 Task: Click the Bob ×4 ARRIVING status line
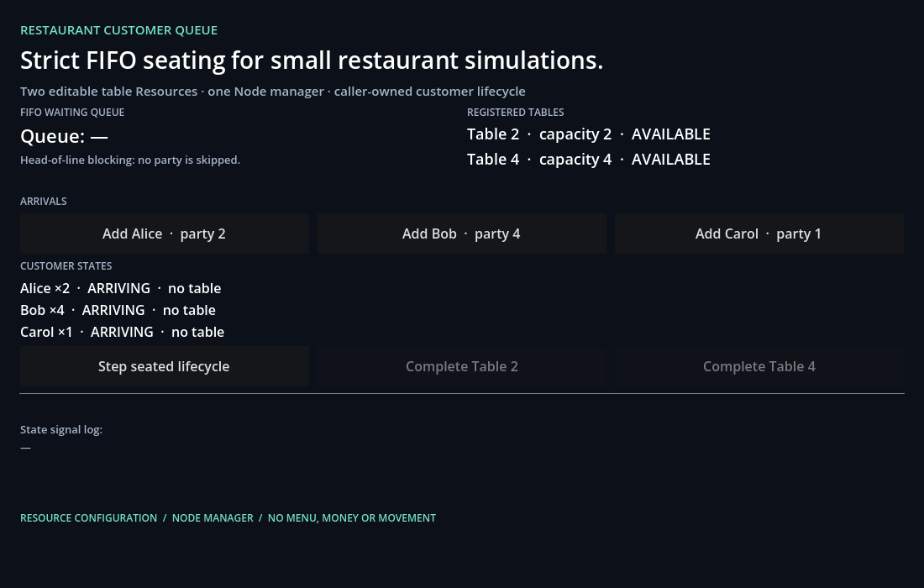(x=118, y=310)
